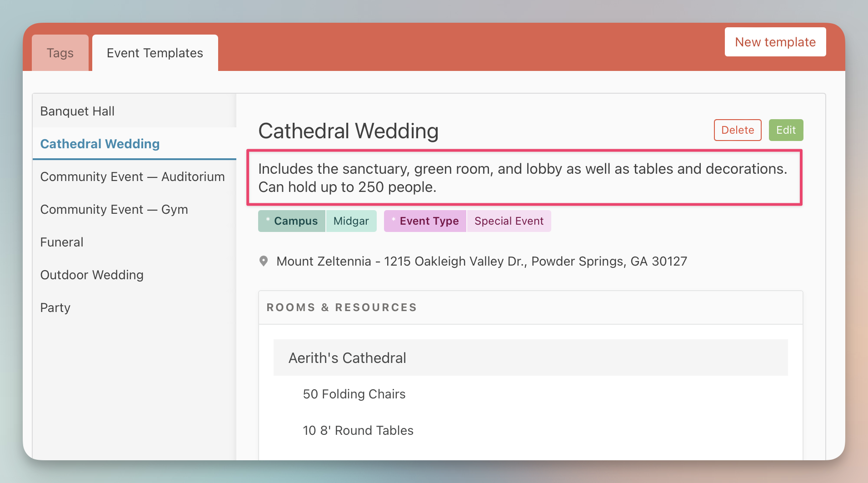This screenshot has width=868, height=483.
Task: Delete the Cathedral Wedding template
Action: tap(737, 130)
